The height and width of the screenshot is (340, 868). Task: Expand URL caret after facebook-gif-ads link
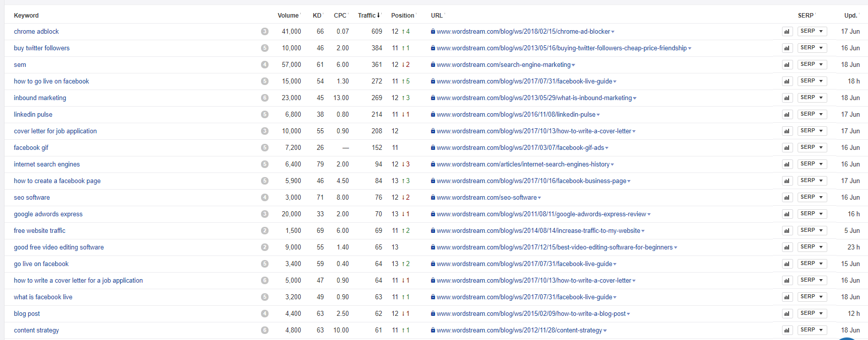pyautogui.click(x=607, y=148)
